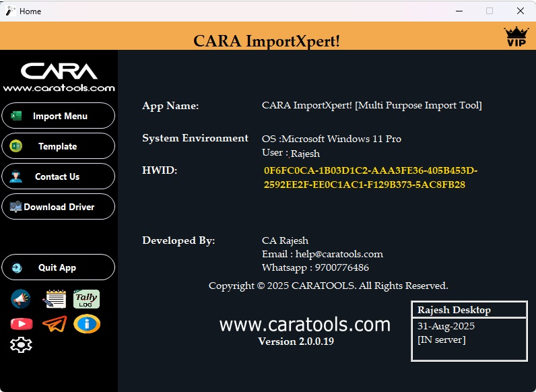The height and width of the screenshot is (392, 536).
Task: Click the large www.caratools.com website text
Action: coord(304,325)
